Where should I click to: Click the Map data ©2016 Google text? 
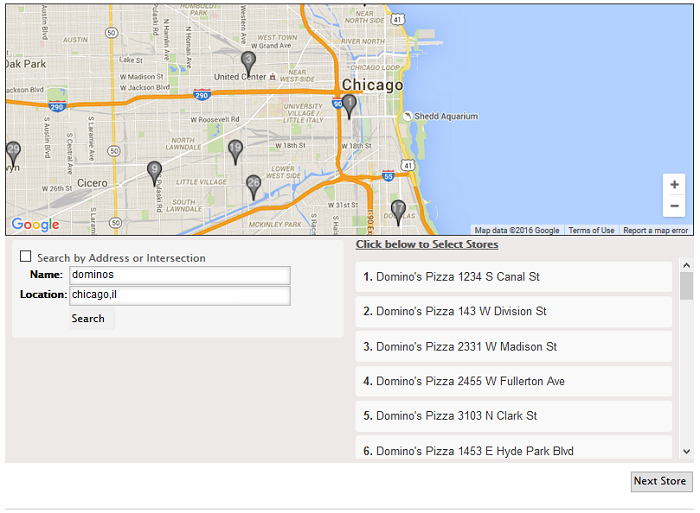517,230
